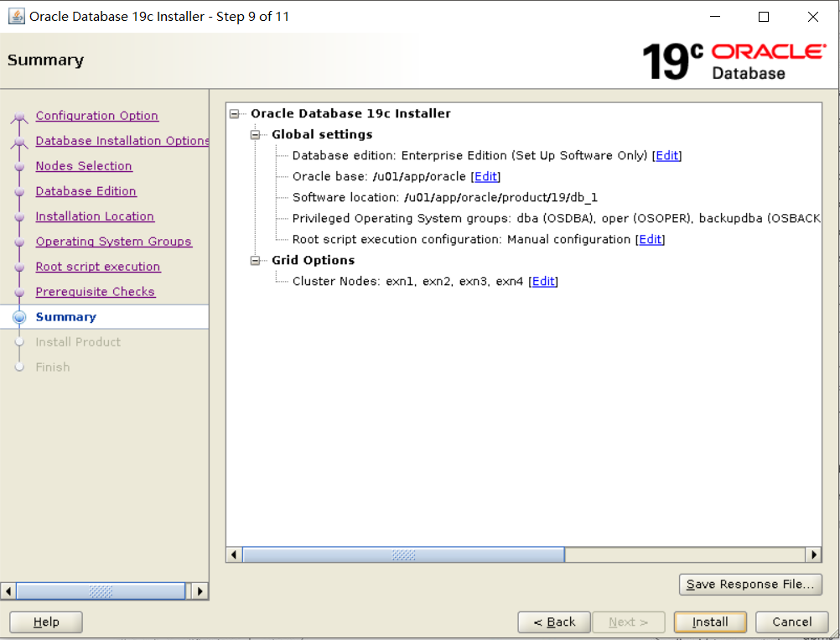Select the Software location row text
This screenshot has height=640, width=840.
tap(444, 198)
